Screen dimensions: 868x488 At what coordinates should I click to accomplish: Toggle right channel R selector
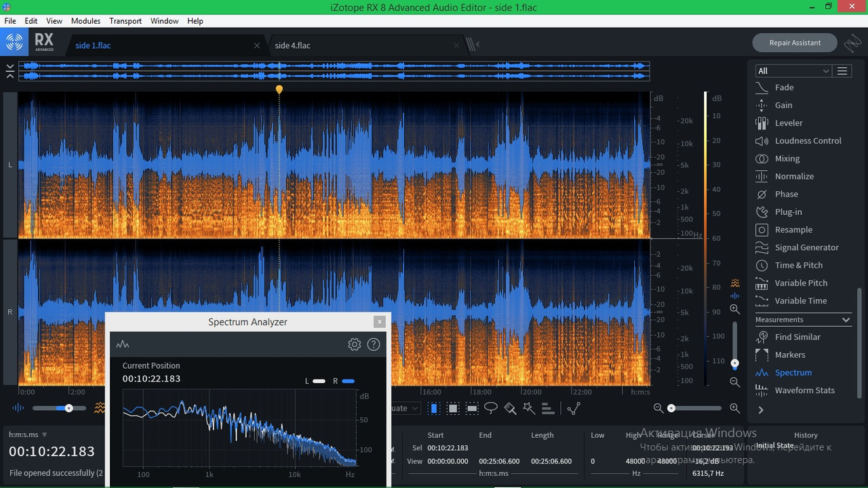pos(10,312)
